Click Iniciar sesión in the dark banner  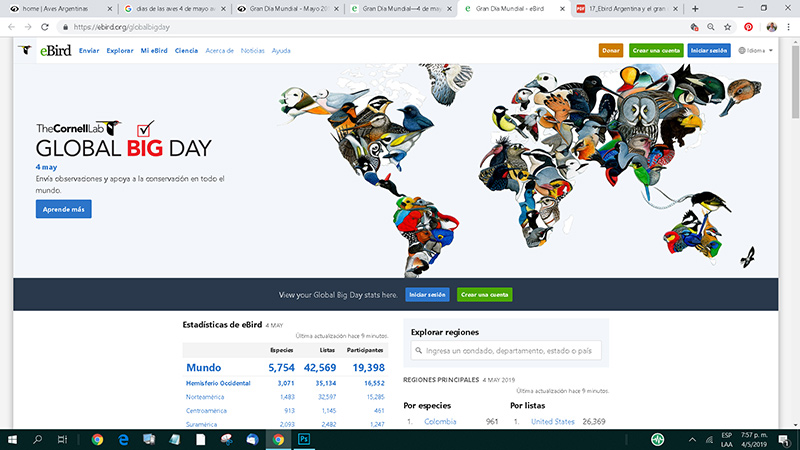[427, 294]
